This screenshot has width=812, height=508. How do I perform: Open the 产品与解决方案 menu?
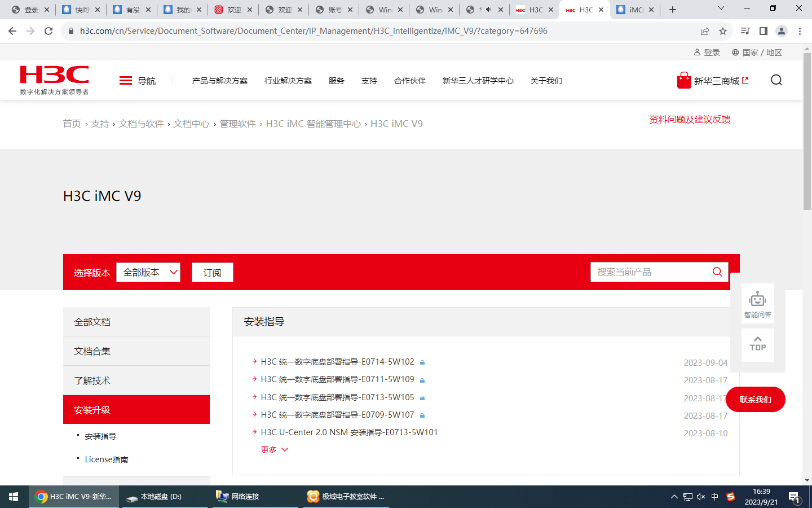[x=220, y=81]
